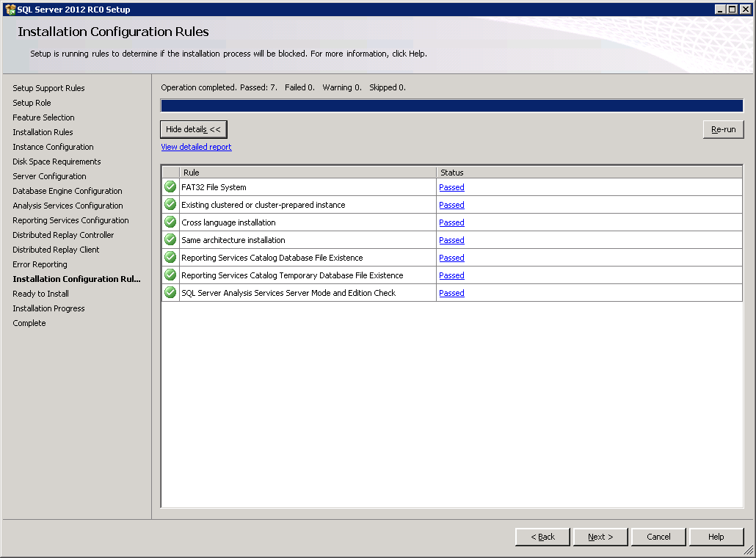Go Back to previous setup page
The width and height of the screenshot is (756, 558).
(542, 537)
